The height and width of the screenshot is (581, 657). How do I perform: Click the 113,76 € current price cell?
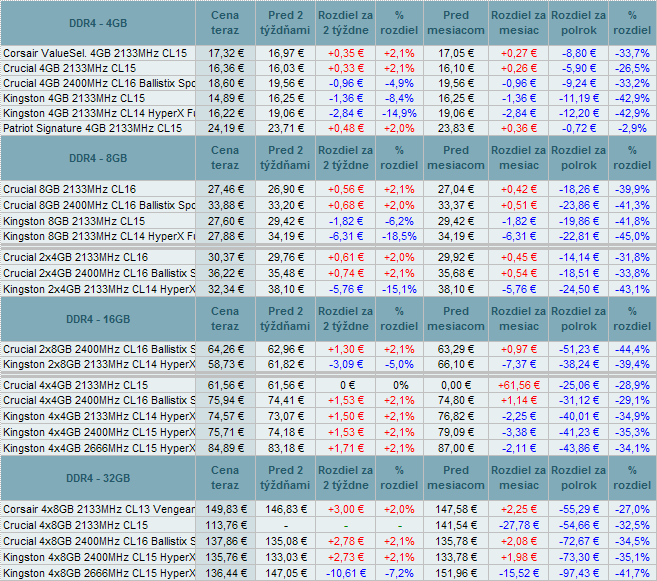[225, 525]
